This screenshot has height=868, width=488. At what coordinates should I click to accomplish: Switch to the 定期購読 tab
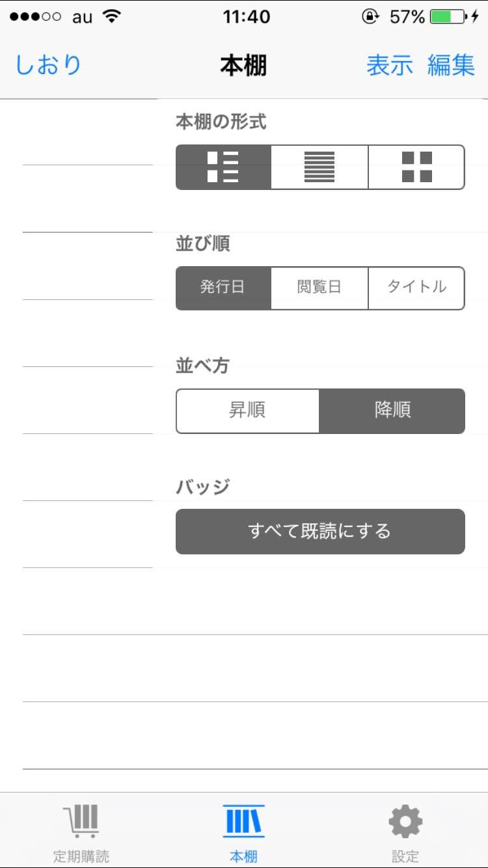pyautogui.click(x=81, y=856)
